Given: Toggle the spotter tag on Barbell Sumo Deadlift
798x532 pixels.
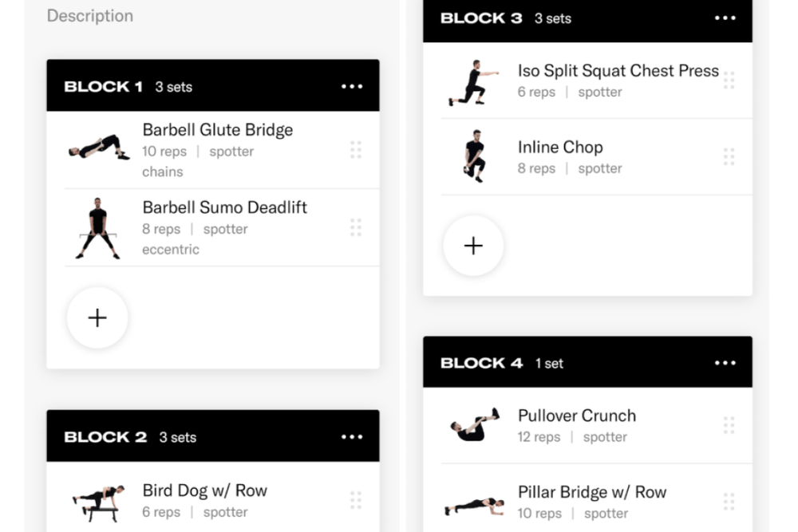Looking at the screenshot, I should click(226, 229).
